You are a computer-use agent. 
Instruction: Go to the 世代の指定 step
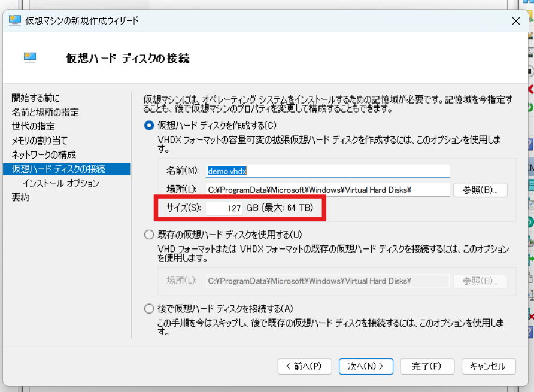coord(33,127)
